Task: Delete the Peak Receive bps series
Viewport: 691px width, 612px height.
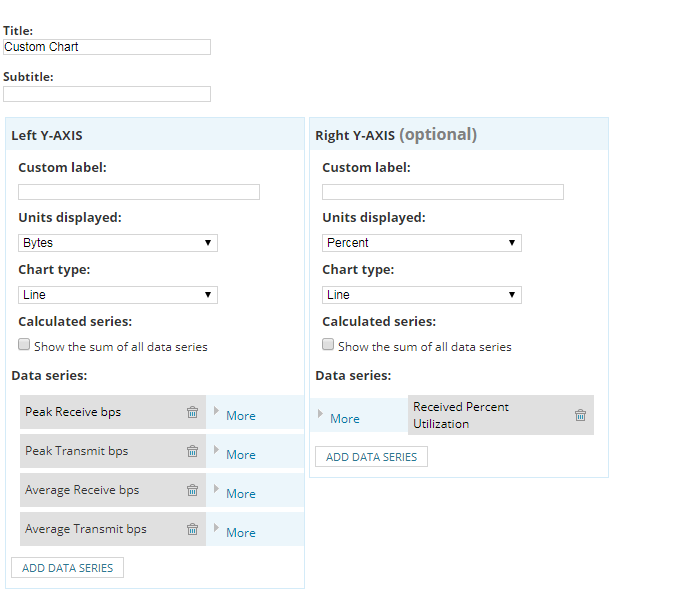Action: [x=192, y=412]
